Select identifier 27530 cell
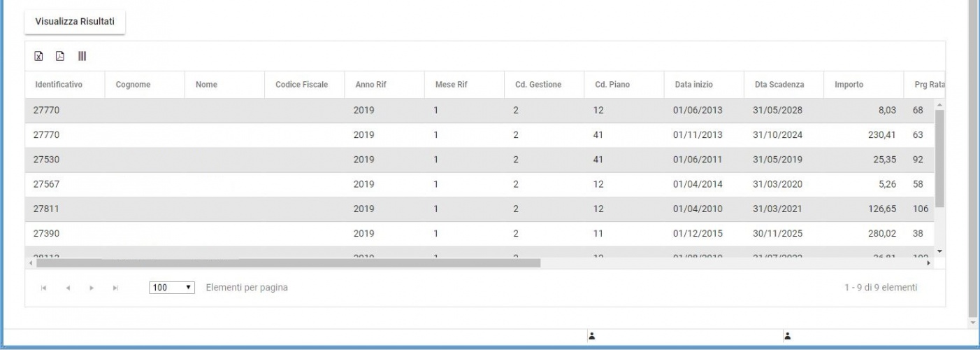 [x=45, y=160]
